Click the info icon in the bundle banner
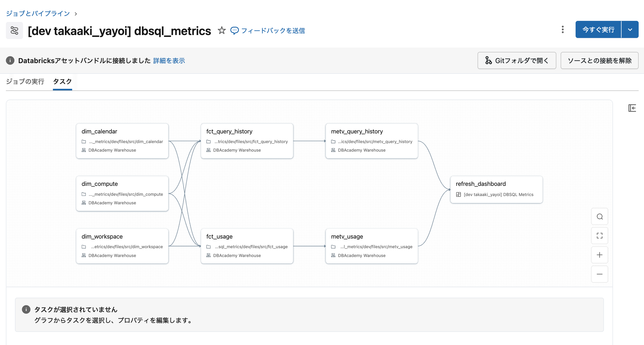This screenshot has height=345, width=644. click(x=10, y=61)
